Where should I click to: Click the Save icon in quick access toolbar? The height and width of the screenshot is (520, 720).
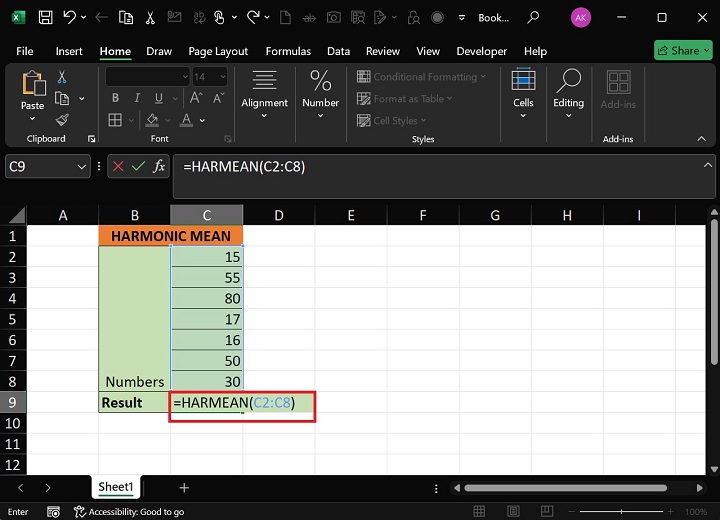45,17
